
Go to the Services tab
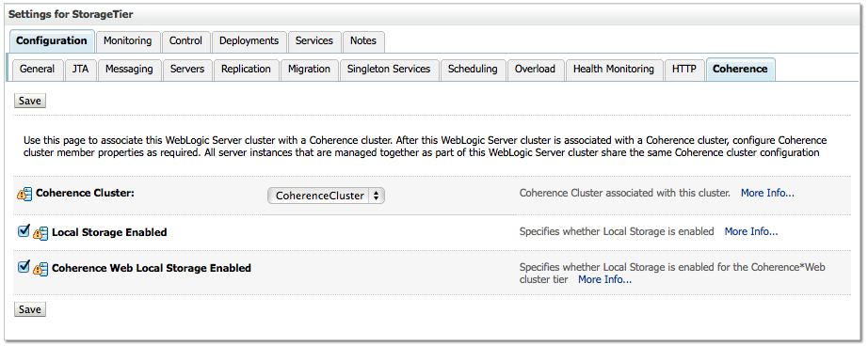click(313, 41)
